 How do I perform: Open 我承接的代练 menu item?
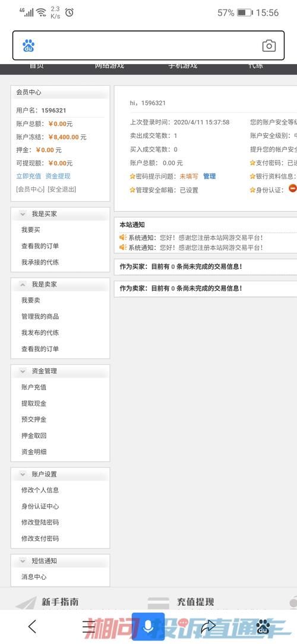[40, 262]
